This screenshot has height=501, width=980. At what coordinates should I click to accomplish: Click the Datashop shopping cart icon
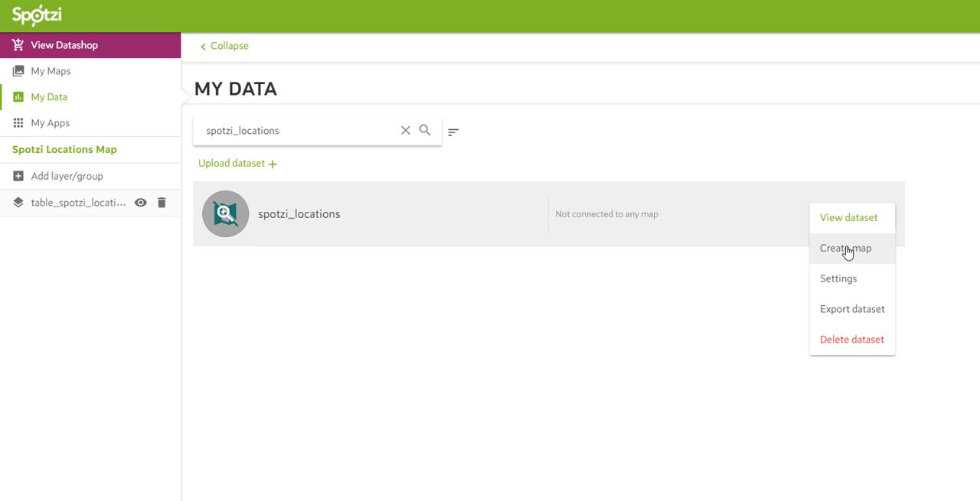pyautogui.click(x=18, y=45)
